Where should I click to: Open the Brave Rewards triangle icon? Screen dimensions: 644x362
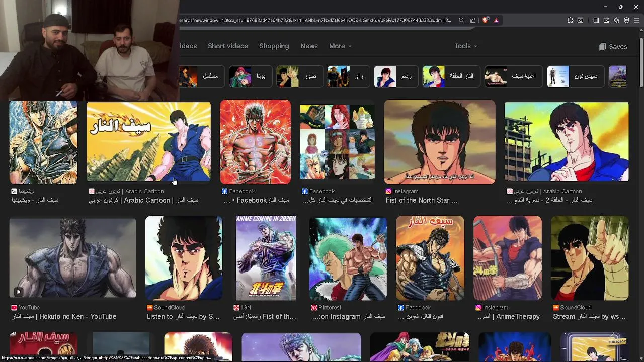[496, 20]
